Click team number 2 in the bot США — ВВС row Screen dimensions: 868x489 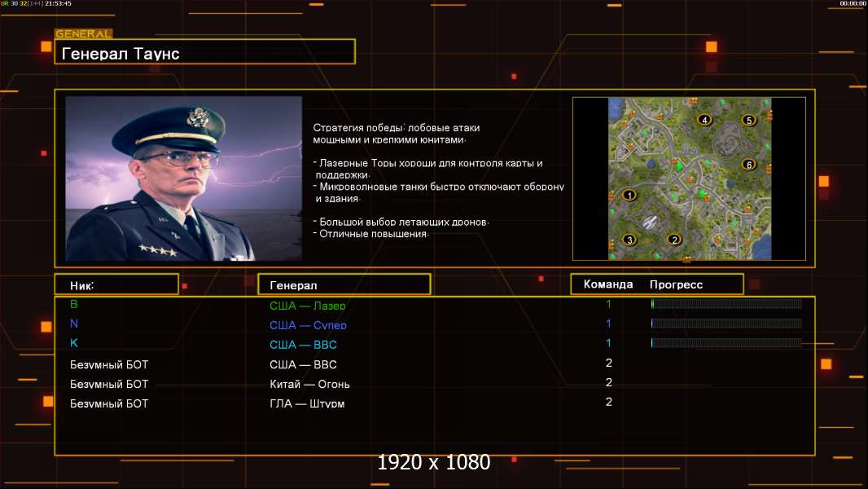pos(609,363)
